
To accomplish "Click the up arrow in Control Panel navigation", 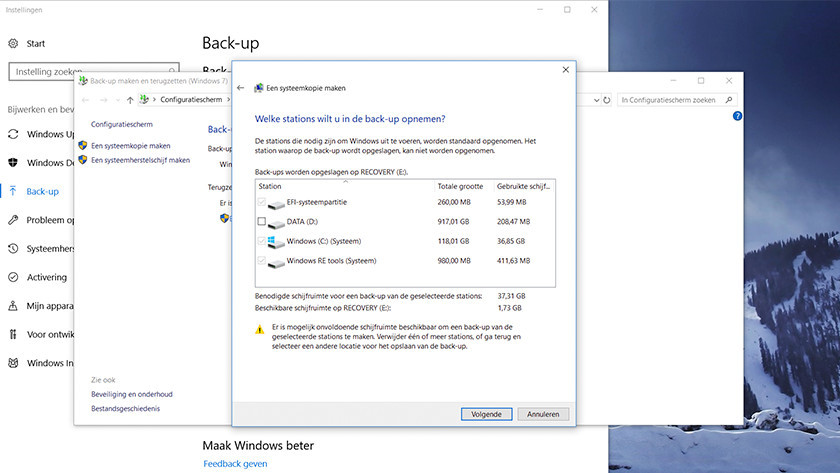I will point(130,100).
